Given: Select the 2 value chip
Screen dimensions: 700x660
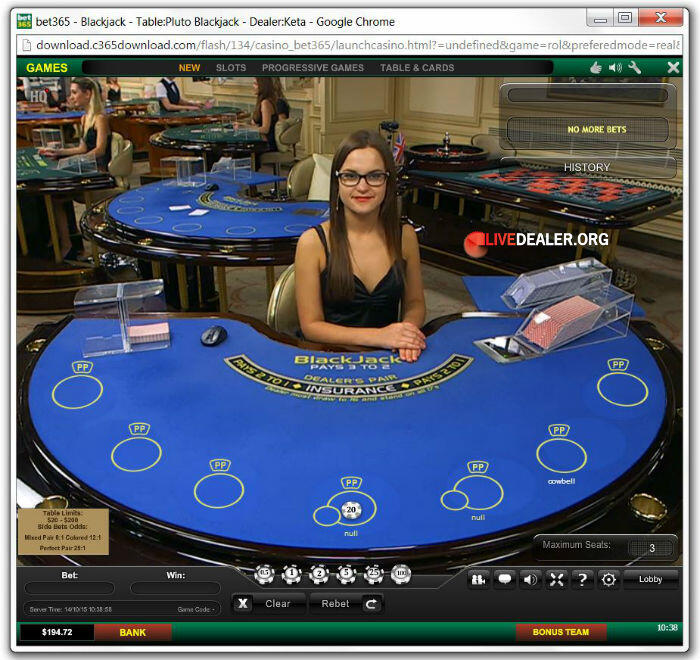Looking at the screenshot, I should click(x=319, y=574).
